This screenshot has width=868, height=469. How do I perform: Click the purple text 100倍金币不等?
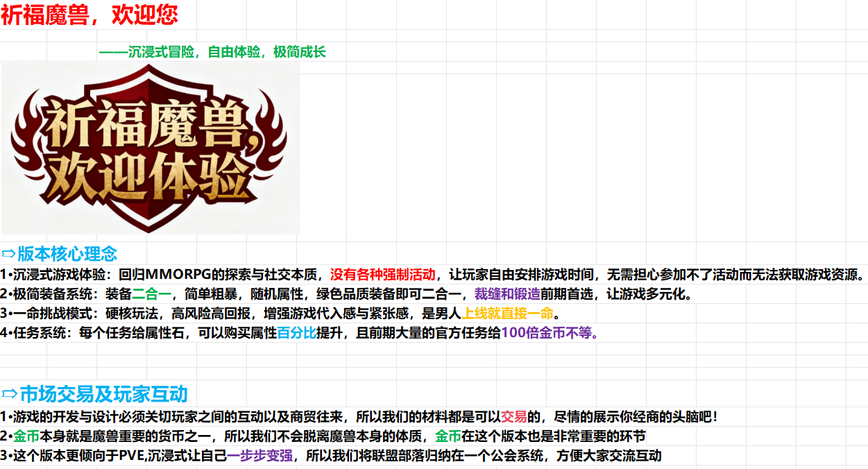[549, 333]
